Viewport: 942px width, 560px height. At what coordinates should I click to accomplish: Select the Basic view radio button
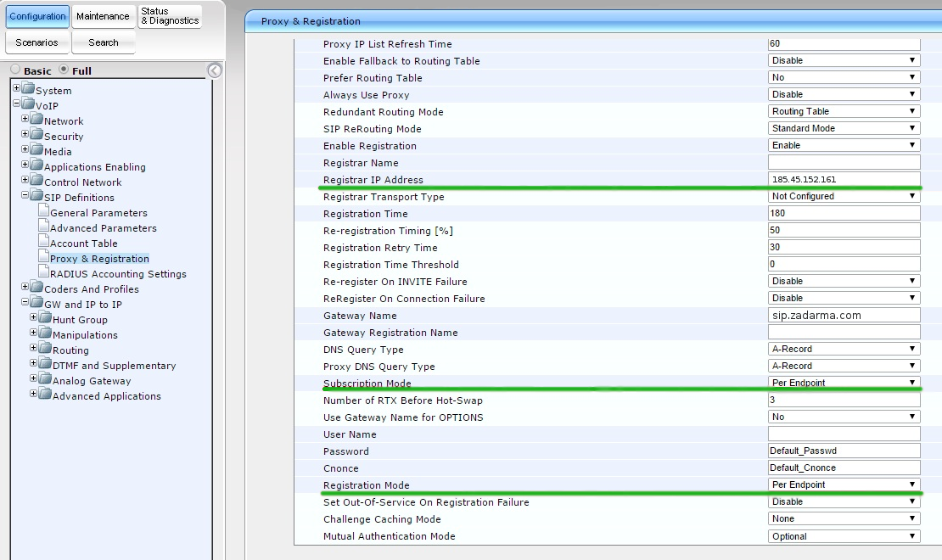[x=15, y=70]
